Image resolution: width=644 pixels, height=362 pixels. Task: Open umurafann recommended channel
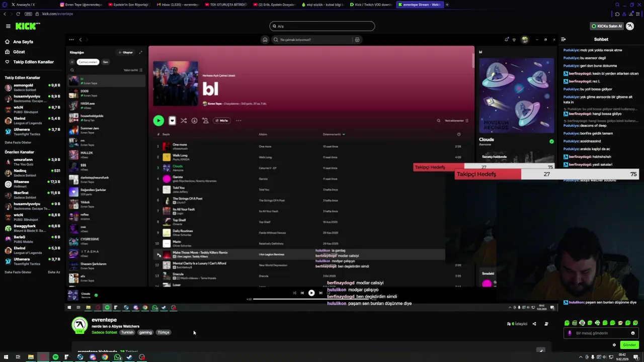point(32,162)
